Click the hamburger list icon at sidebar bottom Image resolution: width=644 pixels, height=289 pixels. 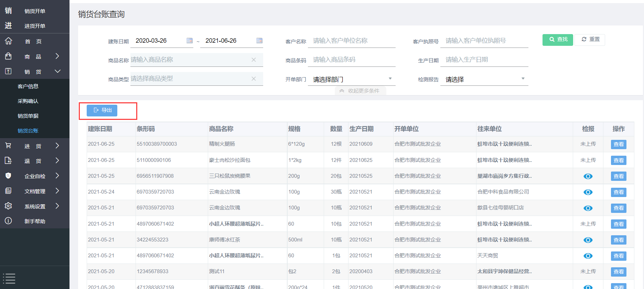click(x=9, y=278)
